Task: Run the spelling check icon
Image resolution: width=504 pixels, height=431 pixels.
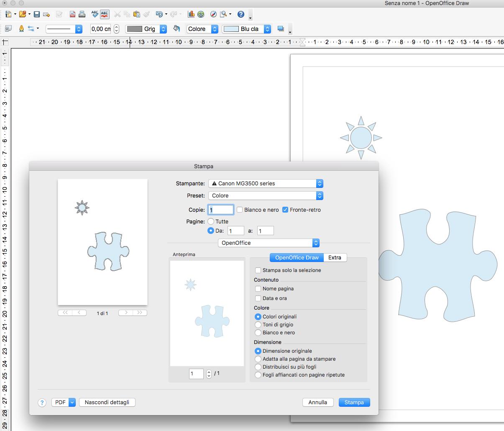Action: 95,14
